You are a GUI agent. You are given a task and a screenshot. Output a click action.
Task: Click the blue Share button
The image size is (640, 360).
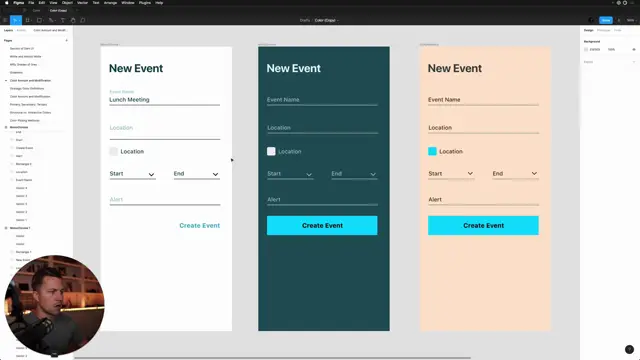606,20
